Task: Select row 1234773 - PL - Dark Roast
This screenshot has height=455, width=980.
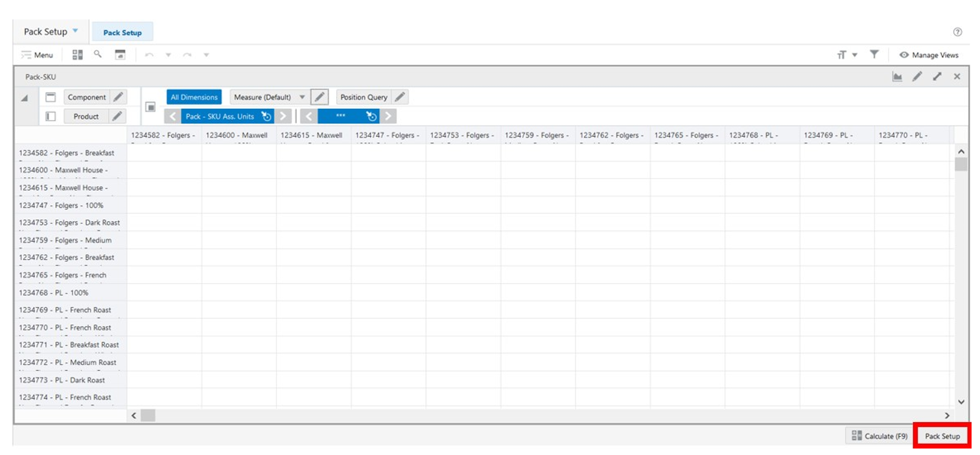Action: tap(71, 380)
